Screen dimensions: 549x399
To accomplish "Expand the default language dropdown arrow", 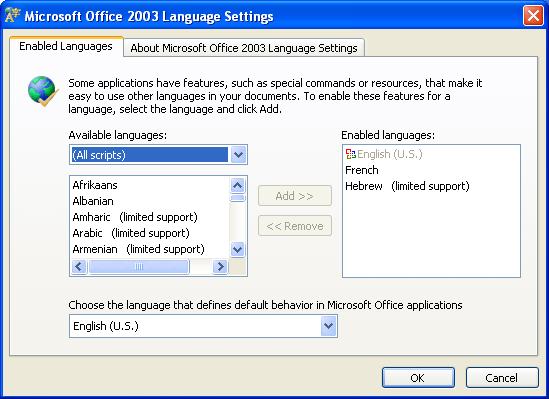I will pos(328,326).
